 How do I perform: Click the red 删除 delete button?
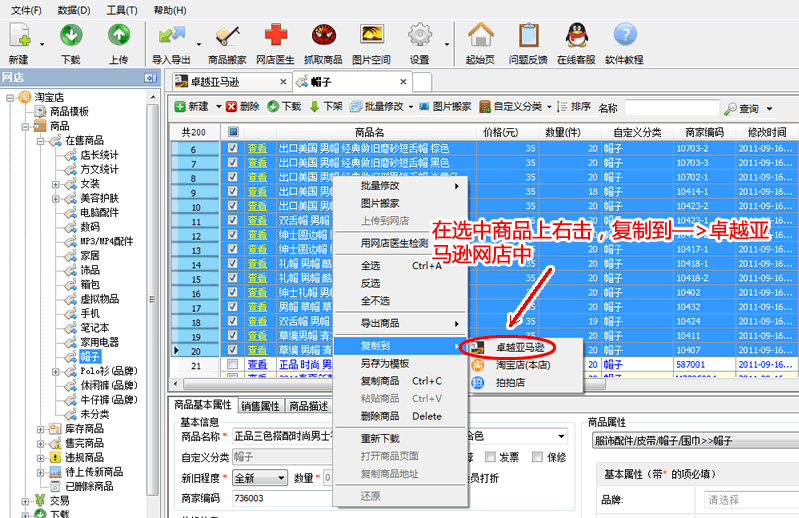coord(243,106)
